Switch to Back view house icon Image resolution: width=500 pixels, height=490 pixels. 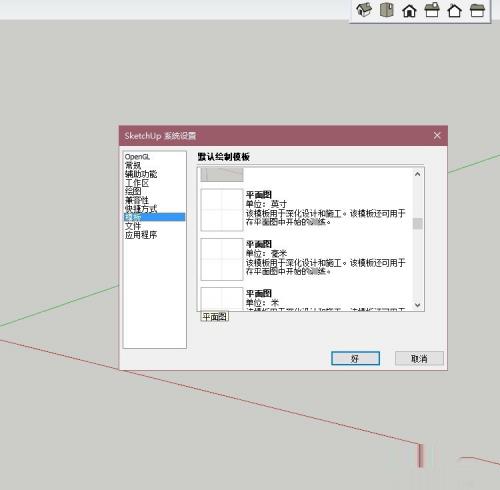(x=455, y=10)
